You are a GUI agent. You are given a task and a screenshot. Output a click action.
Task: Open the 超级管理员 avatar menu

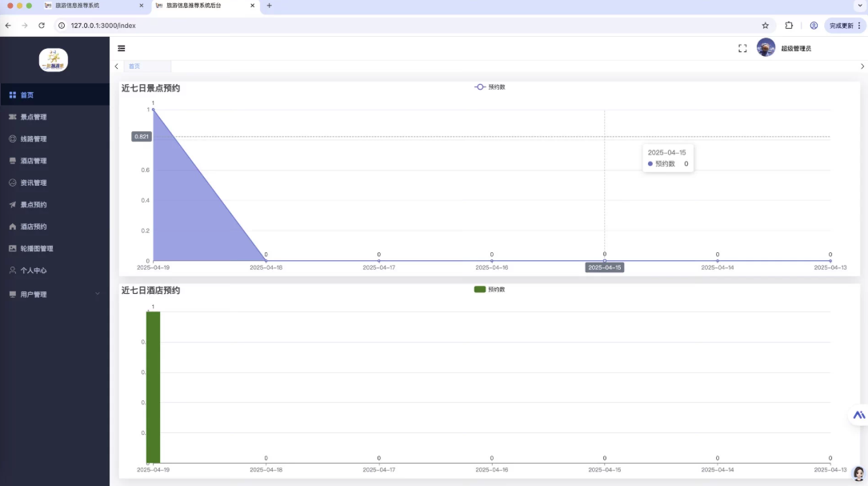[766, 48]
